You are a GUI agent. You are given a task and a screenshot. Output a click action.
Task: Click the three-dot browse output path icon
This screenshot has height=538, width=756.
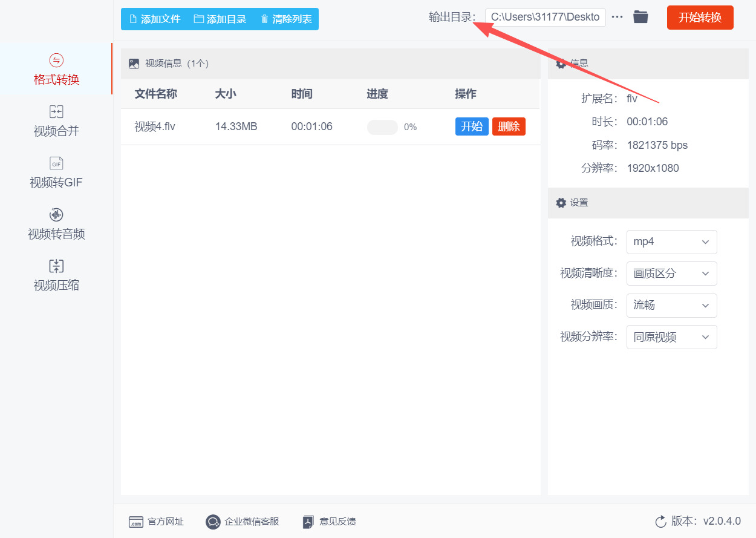(617, 17)
